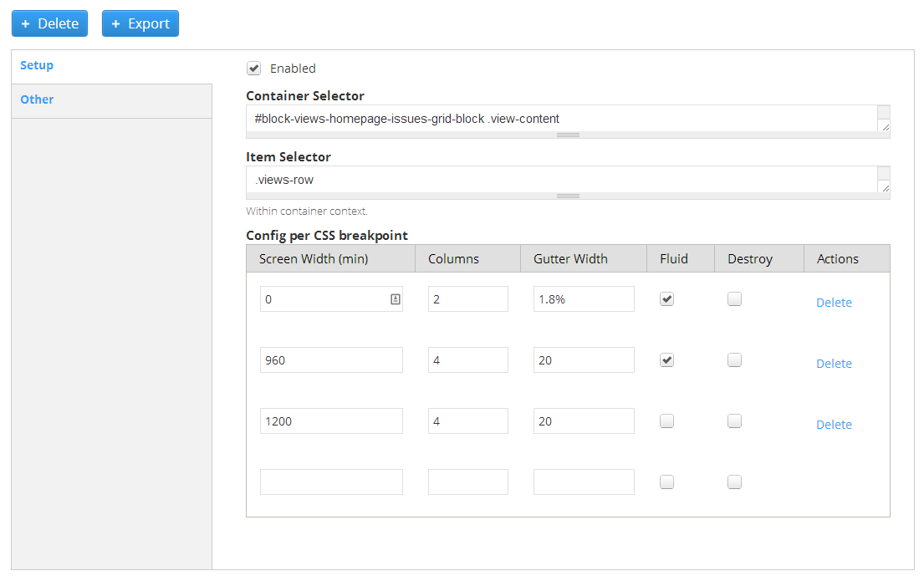Viewport: 924px width, 581px height.
Task: Grab the Item Selector resize handle bar
Action: (568, 196)
